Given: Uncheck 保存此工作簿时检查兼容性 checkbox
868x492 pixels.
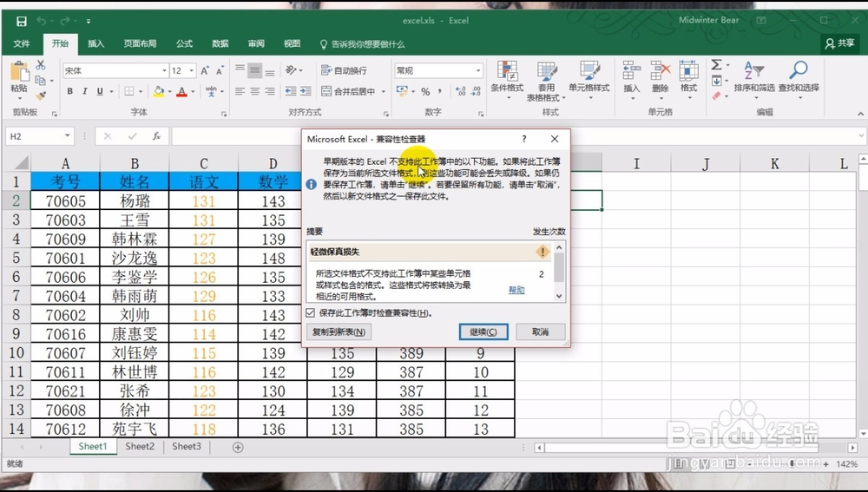Looking at the screenshot, I should tap(311, 312).
